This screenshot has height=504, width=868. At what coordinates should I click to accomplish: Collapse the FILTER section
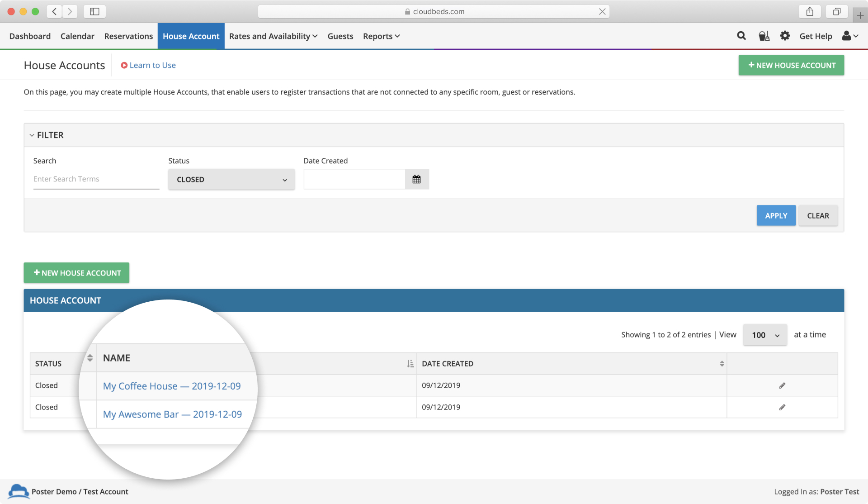pos(46,135)
